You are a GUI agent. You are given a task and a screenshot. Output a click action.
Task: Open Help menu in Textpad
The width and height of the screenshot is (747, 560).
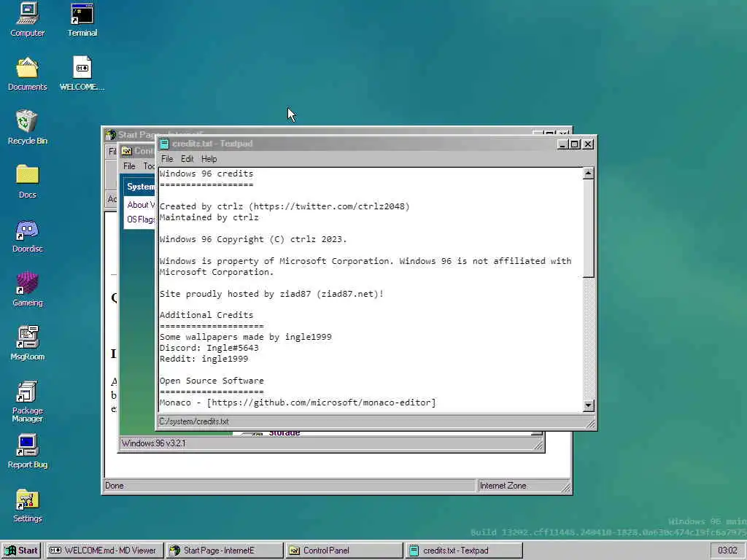tap(209, 159)
